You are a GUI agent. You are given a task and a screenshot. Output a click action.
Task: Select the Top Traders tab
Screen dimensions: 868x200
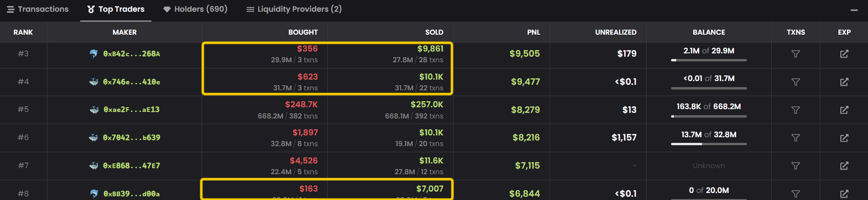pyautogui.click(x=116, y=9)
